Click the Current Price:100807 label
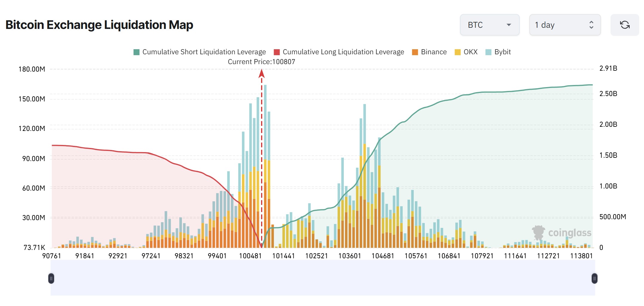This screenshot has height=306, width=644. click(x=262, y=62)
